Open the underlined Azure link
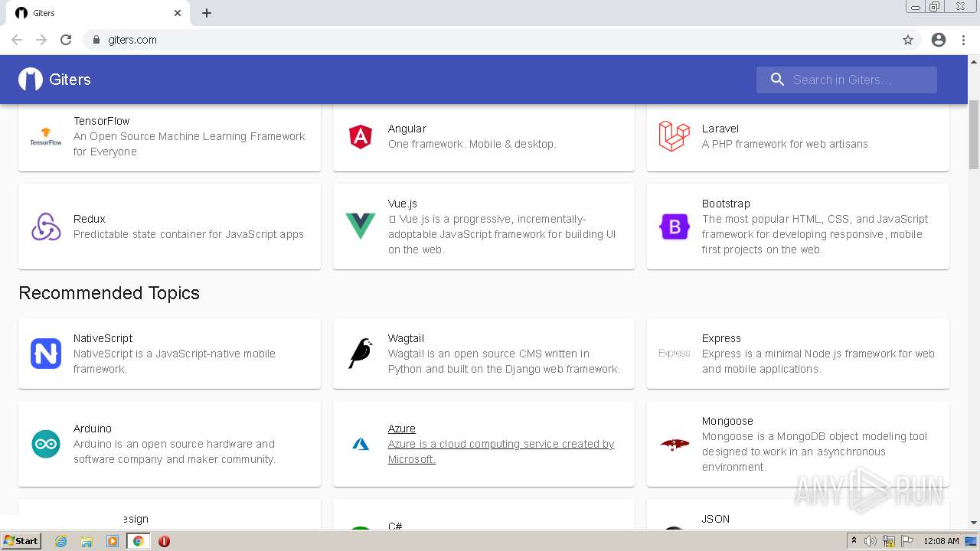The image size is (980, 551). [402, 429]
